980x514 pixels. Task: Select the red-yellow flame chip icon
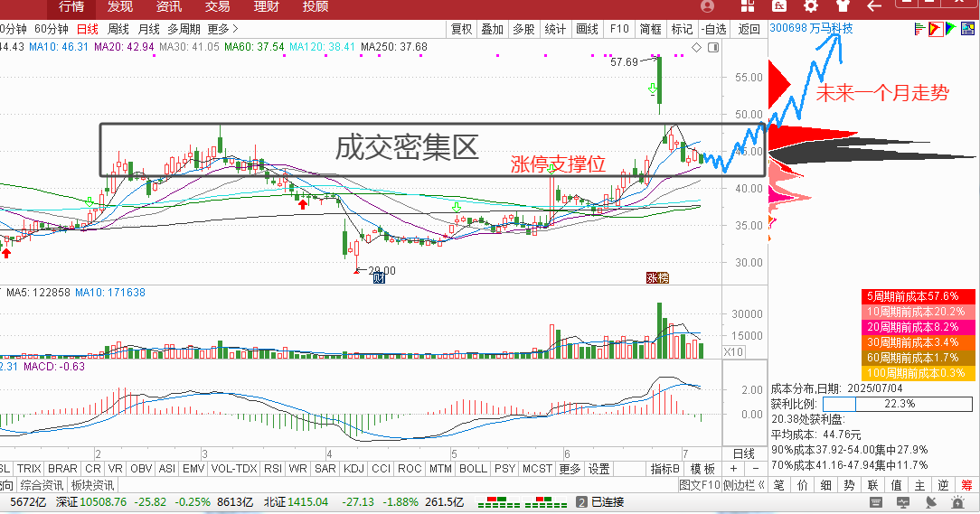pyautogui.click(x=936, y=28)
